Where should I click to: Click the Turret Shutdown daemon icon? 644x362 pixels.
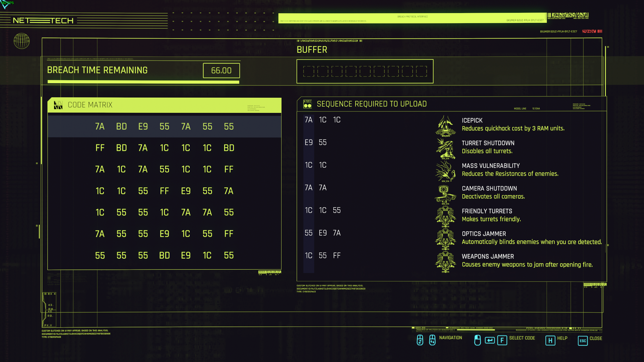coord(445,148)
